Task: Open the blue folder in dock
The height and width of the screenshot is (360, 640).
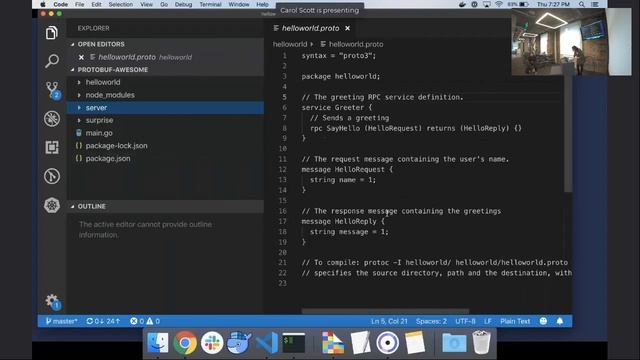Action: coord(454,342)
